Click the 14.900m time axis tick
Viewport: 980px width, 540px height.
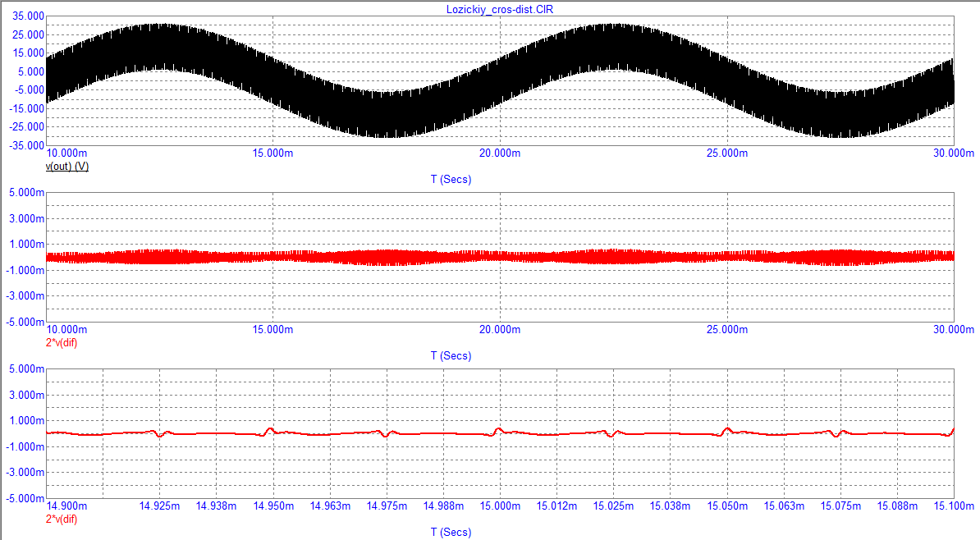[x=66, y=506]
